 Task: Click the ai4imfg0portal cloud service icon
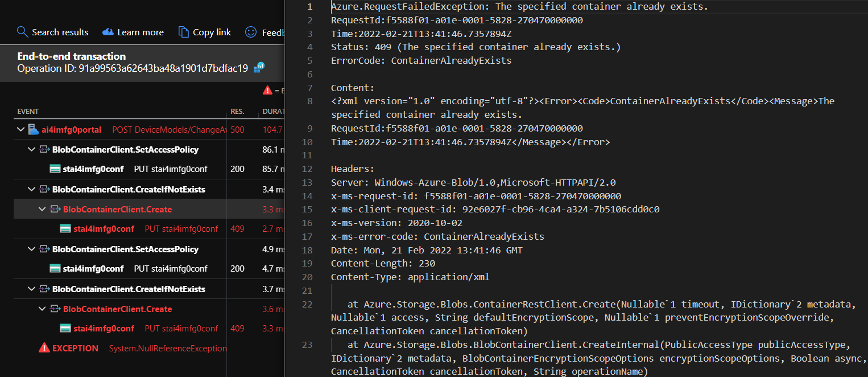pyautogui.click(x=34, y=129)
